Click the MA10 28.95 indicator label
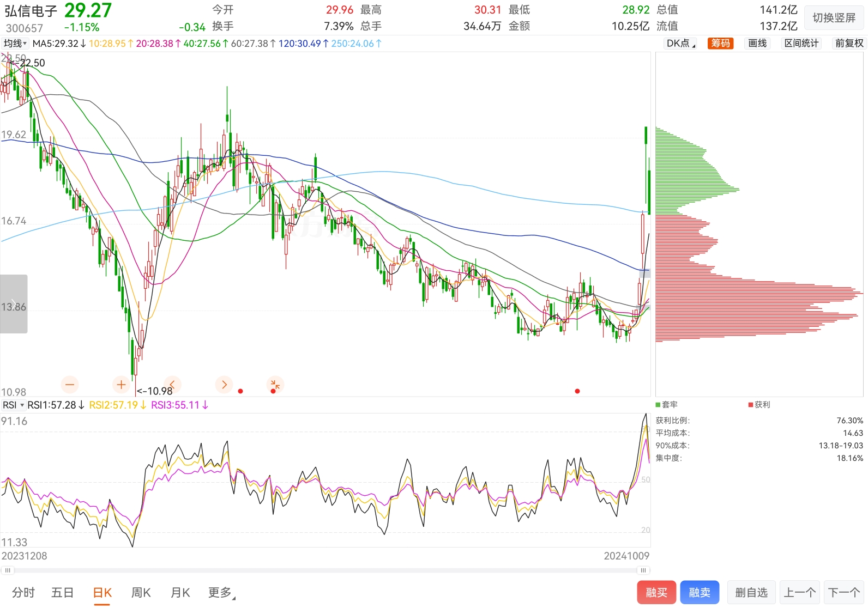This screenshot has width=868, height=608. 111,44
